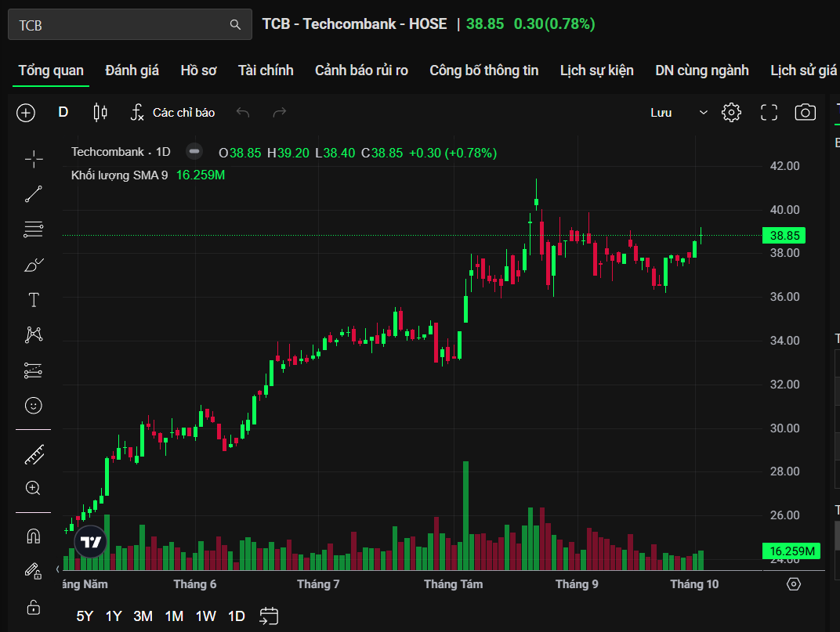Select the text annotation tool
This screenshot has width=840, height=632.
(x=34, y=300)
